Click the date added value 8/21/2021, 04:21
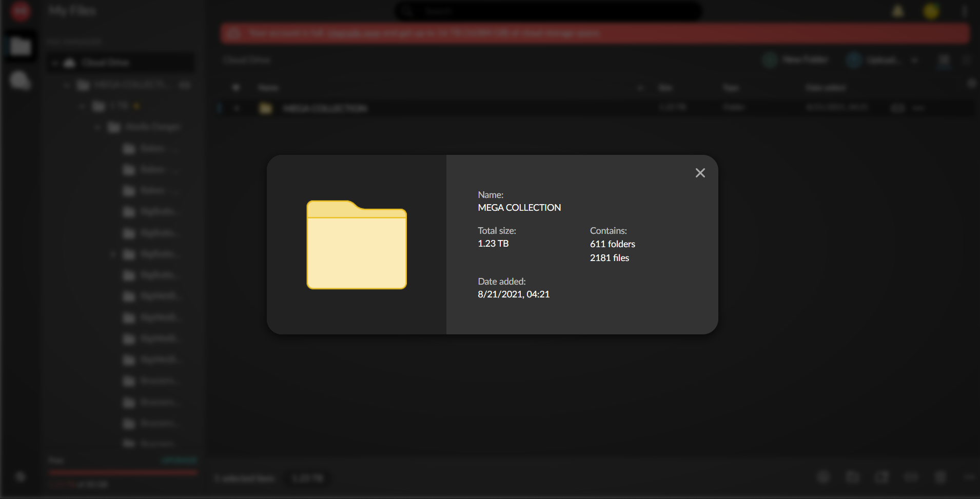Screen dimensions: 980x499 coord(514,294)
